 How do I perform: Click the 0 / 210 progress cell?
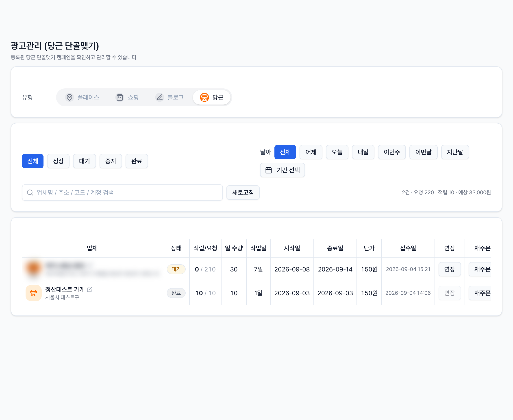(205, 269)
